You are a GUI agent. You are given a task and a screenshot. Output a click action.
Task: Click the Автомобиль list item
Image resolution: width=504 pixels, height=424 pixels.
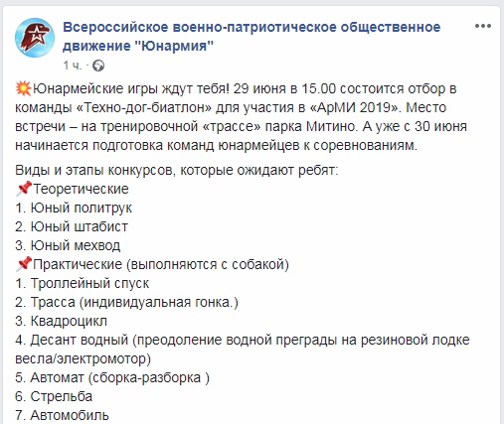pos(62,415)
